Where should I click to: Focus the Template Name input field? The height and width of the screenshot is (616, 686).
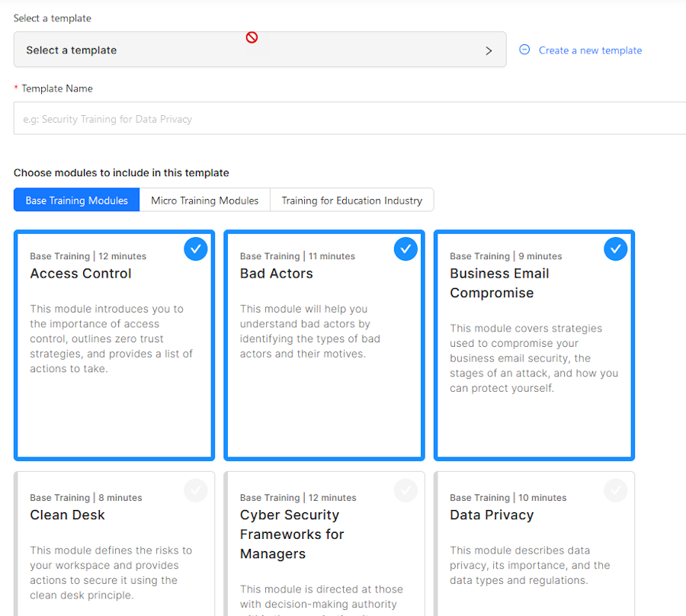pyautogui.click(x=350, y=119)
